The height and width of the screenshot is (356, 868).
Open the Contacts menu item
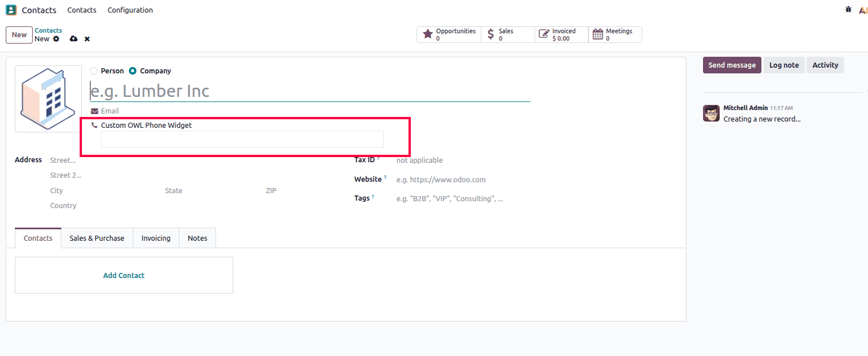coord(82,10)
